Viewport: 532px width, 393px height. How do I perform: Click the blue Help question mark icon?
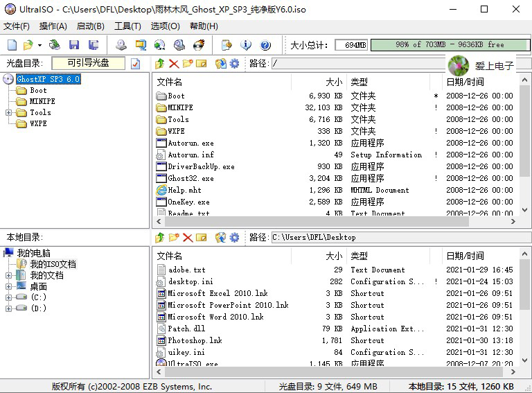(x=265, y=45)
